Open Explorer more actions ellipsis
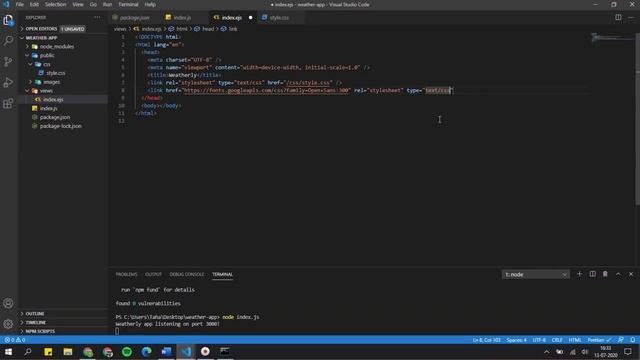Image resolution: width=640 pixels, height=360 pixels. click(x=97, y=18)
